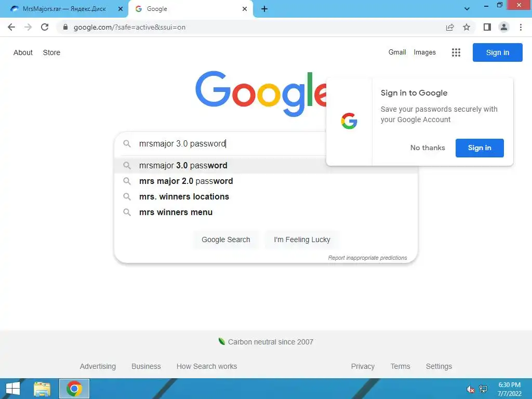Close the Google tab
This screenshot has height=399, width=532.
[245, 9]
